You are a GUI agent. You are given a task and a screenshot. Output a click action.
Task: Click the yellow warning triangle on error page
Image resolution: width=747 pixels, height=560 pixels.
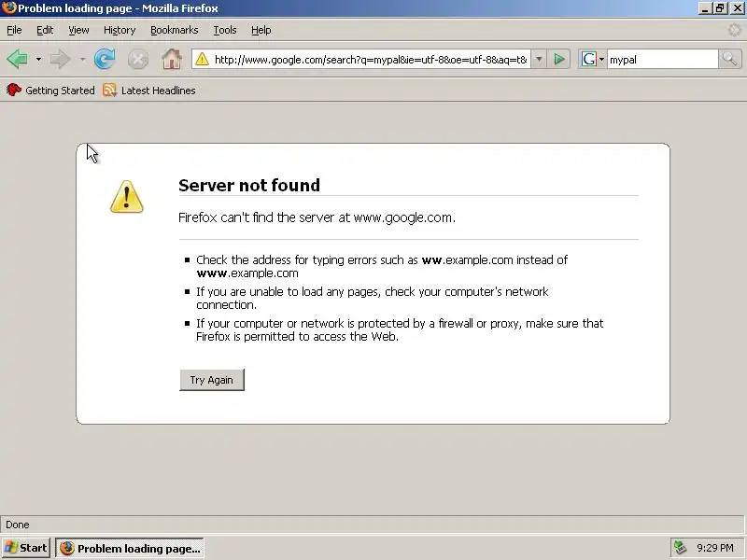pyautogui.click(x=126, y=197)
